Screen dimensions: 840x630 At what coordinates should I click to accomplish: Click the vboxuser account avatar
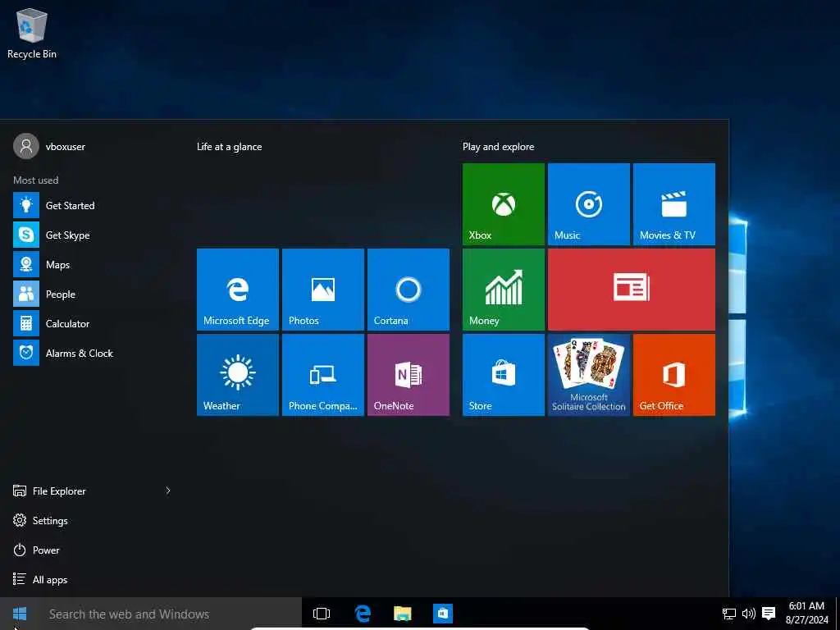(26, 146)
